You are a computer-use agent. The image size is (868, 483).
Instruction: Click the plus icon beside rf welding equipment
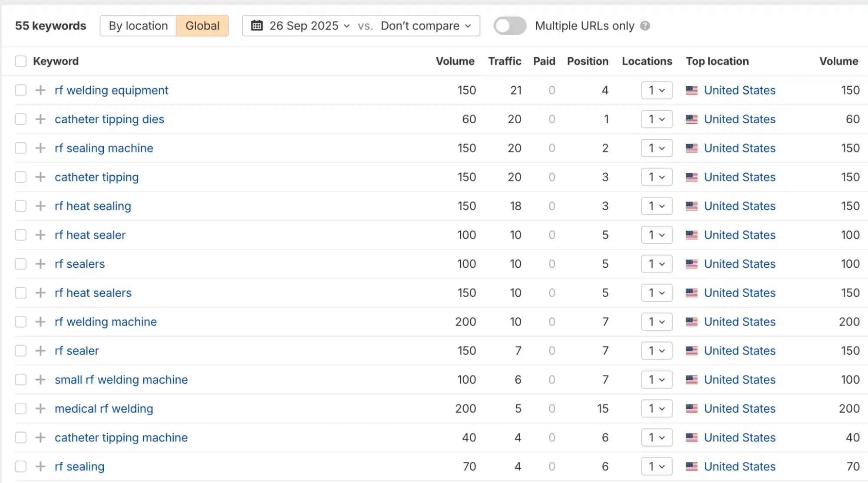[x=40, y=90]
